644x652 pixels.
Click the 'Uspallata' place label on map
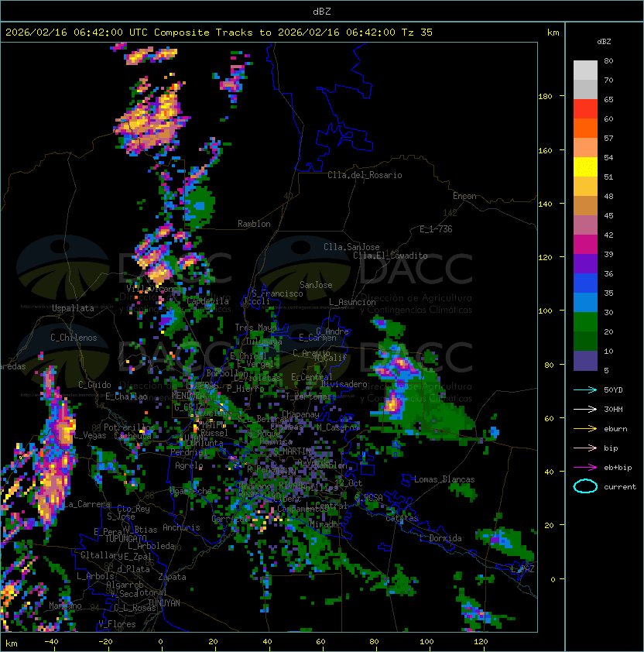pos(73,308)
